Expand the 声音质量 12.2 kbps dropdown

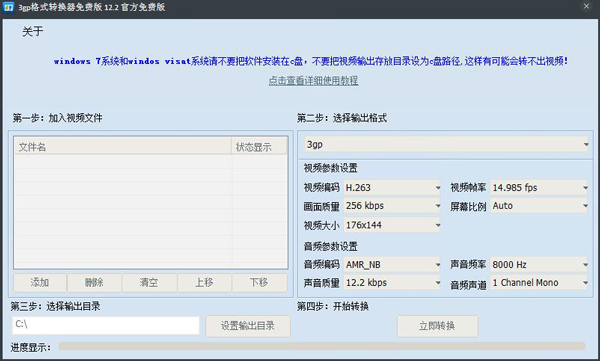[x=392, y=283]
